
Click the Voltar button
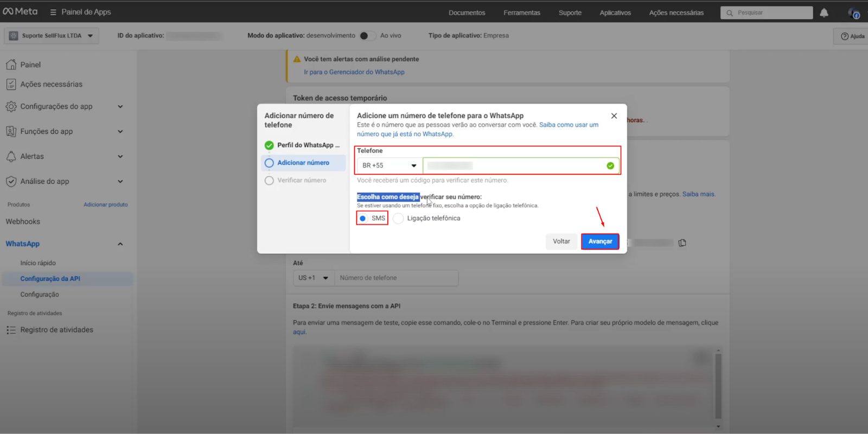pos(561,241)
